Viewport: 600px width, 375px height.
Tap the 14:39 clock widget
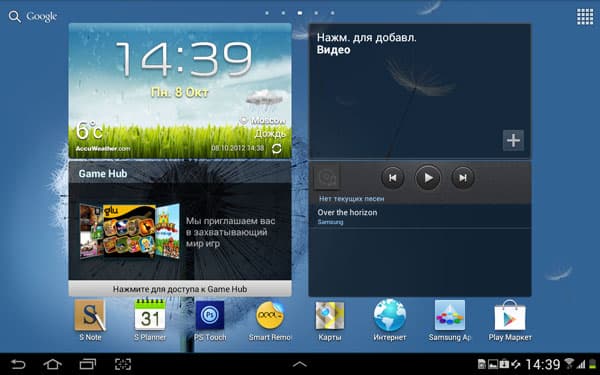click(184, 59)
